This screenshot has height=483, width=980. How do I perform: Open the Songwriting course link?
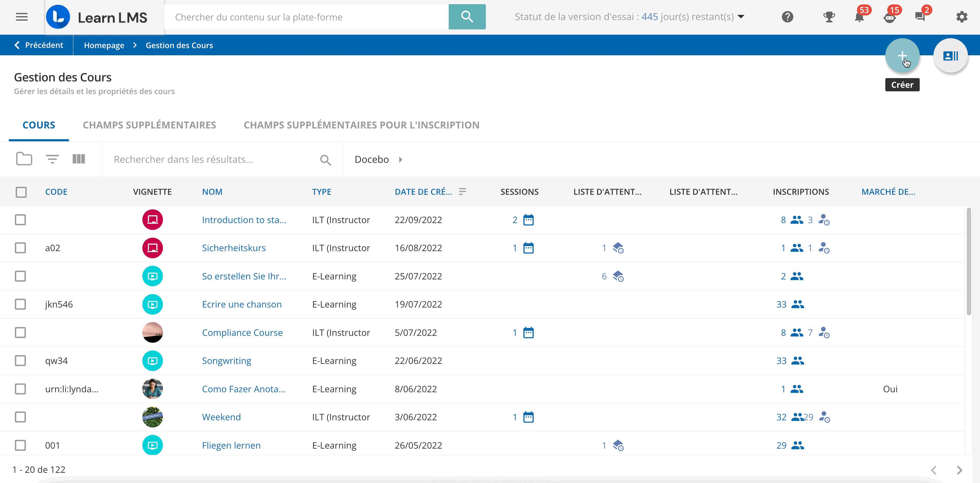pos(226,361)
